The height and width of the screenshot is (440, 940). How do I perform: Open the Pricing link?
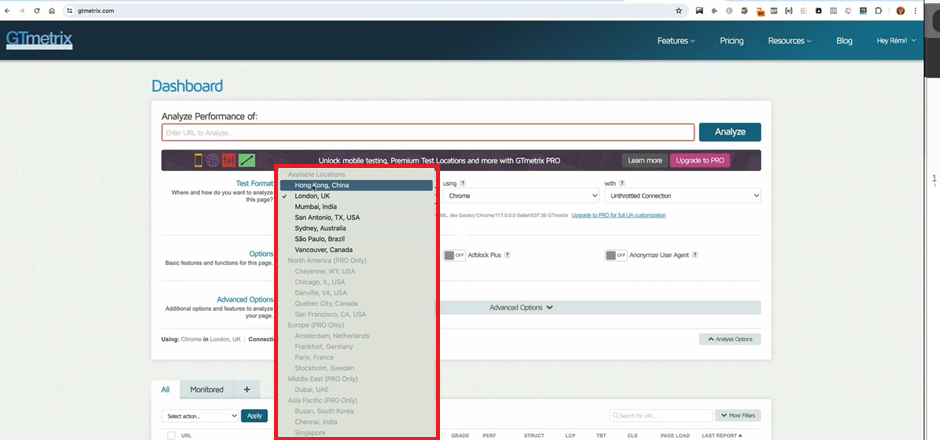point(731,41)
